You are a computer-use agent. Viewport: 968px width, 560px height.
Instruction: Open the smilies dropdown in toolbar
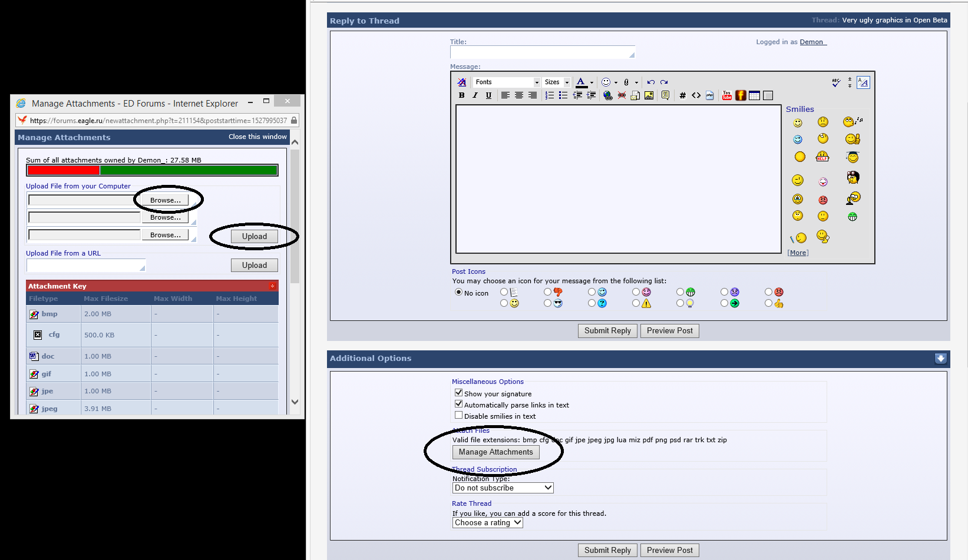click(616, 82)
